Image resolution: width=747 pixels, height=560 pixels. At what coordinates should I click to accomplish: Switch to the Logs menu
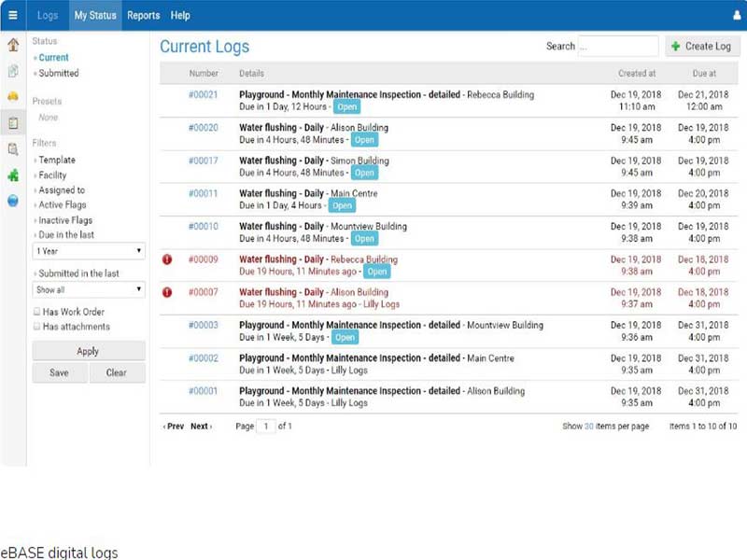pyautogui.click(x=48, y=15)
